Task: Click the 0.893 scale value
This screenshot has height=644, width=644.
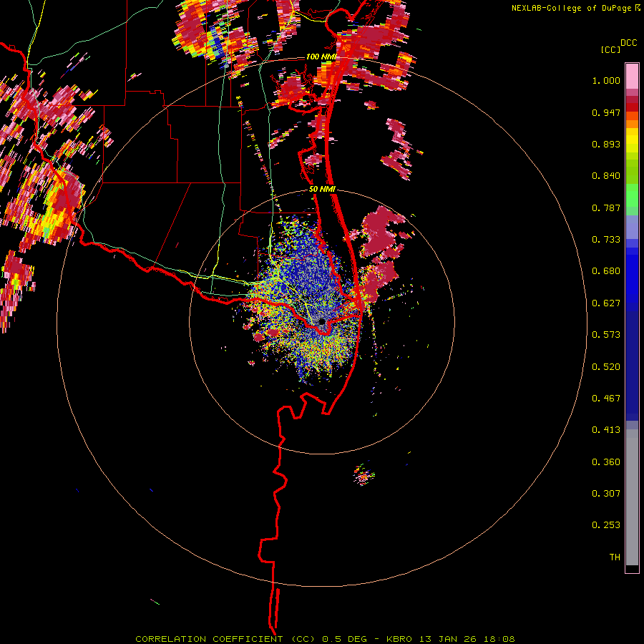Action: click(x=606, y=144)
